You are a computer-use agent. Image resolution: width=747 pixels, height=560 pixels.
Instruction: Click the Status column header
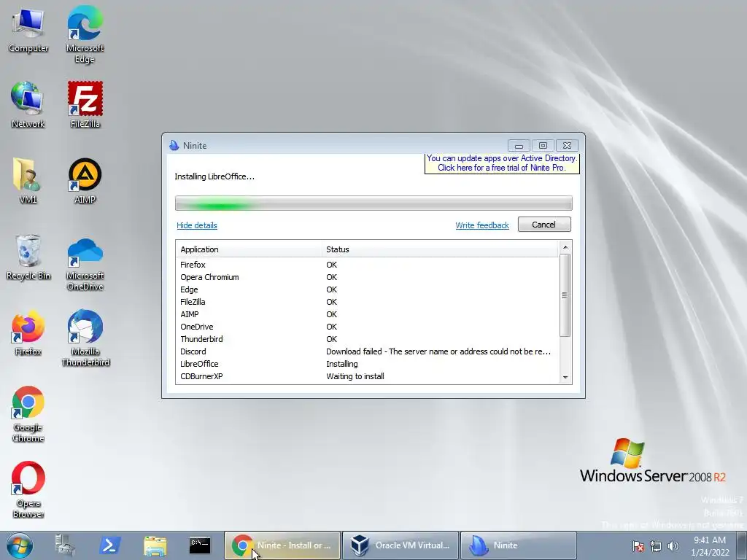(440, 249)
